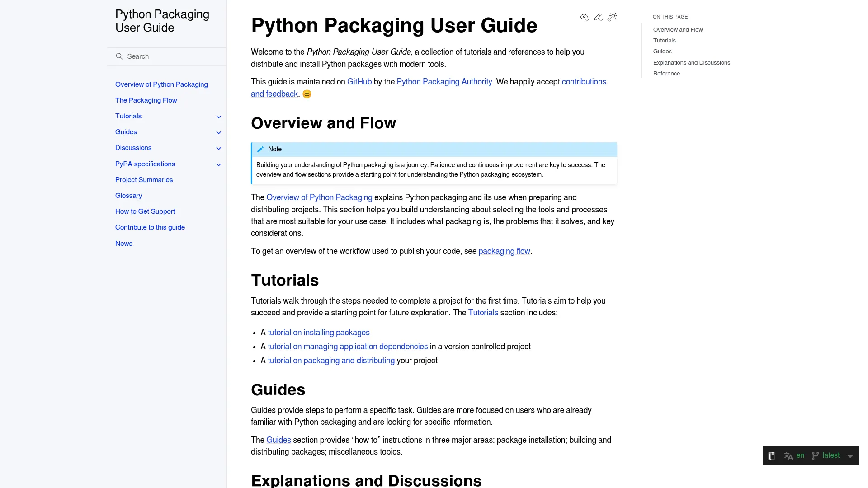Jump to Tutorials in On This Page list

pyautogui.click(x=664, y=41)
